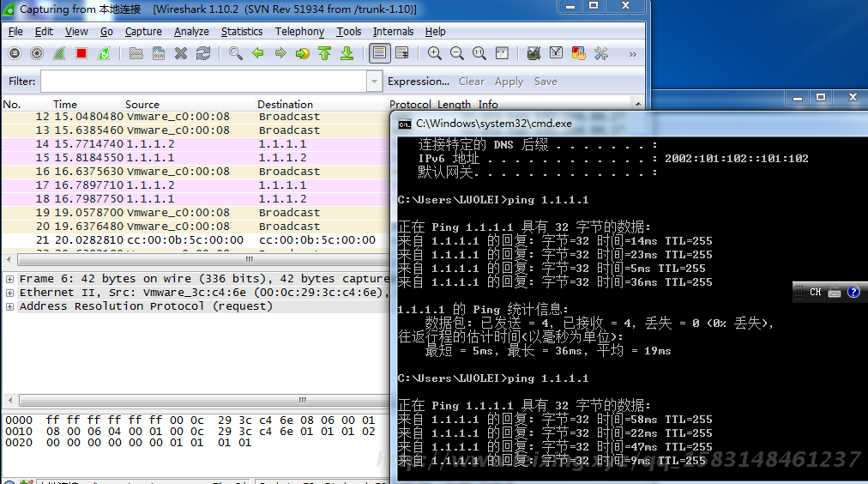Click the Apply filter button

pos(509,82)
